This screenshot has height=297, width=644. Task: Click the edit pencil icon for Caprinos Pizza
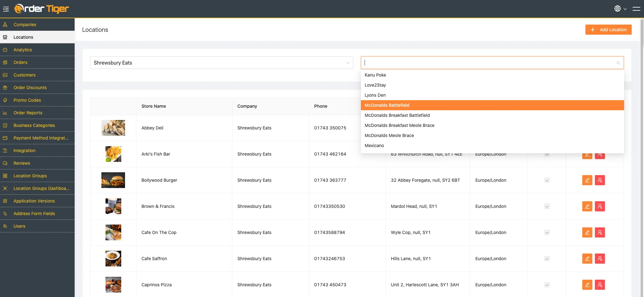(587, 284)
